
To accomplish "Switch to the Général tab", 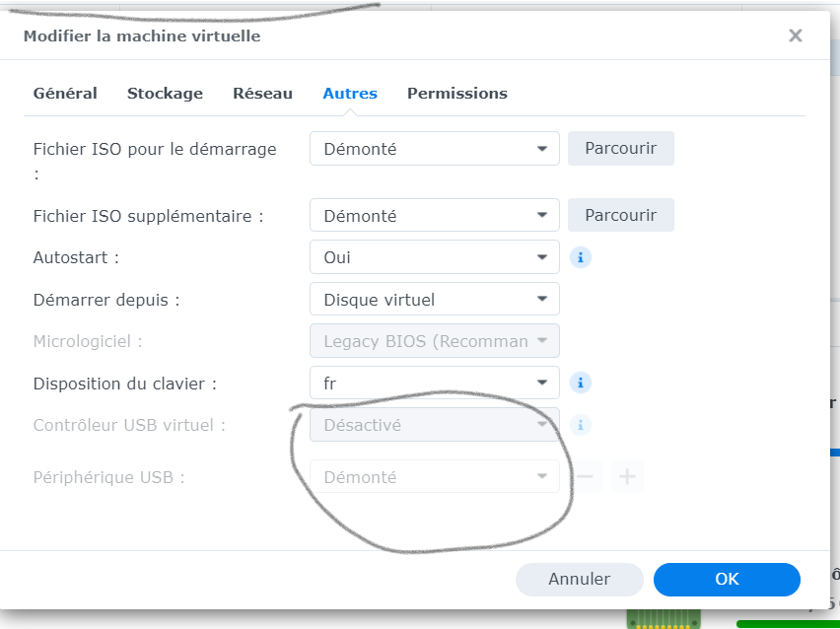I will click(x=65, y=94).
